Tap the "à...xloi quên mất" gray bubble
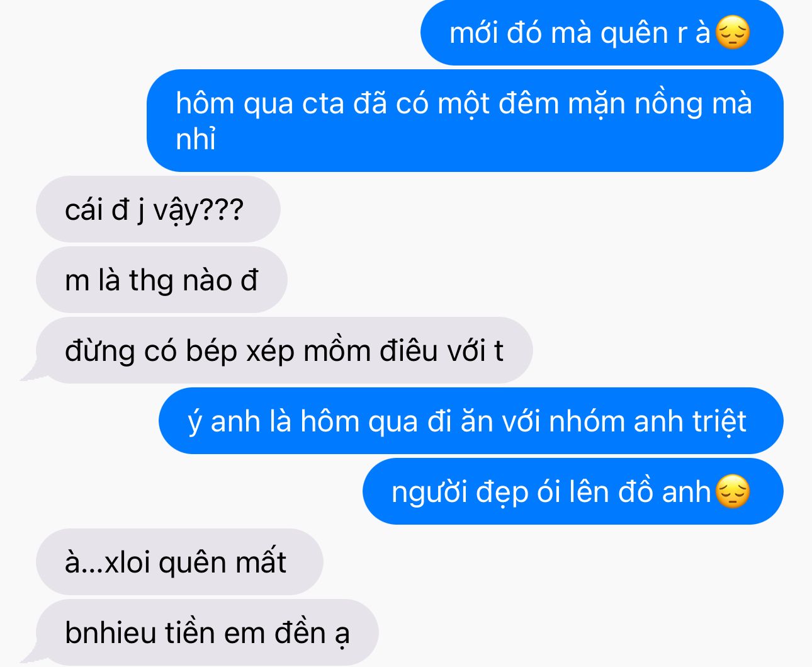Image resolution: width=812 pixels, height=667 pixels. point(179,562)
